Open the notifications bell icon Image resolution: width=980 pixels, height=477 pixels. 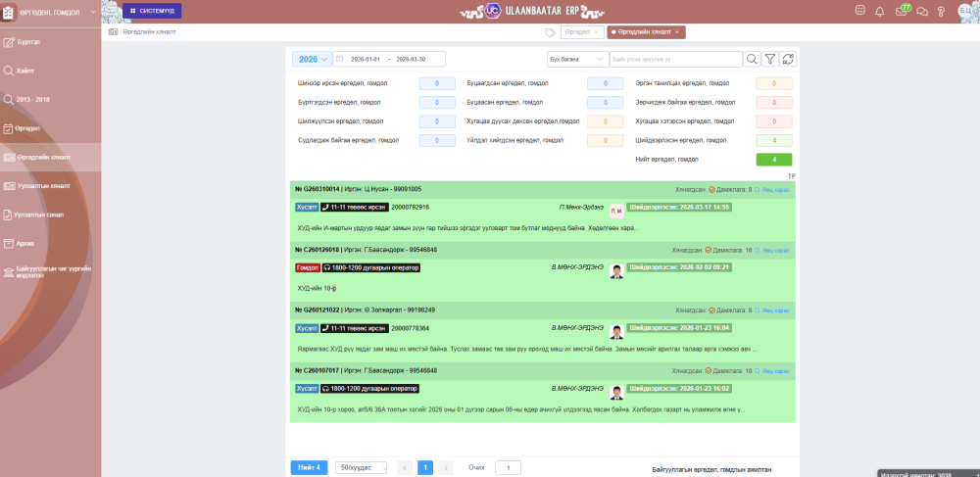click(x=880, y=11)
